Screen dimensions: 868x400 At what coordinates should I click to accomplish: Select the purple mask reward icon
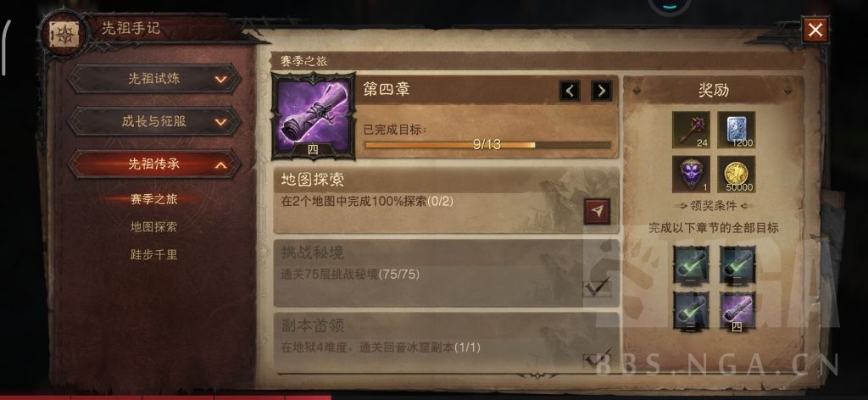click(691, 175)
